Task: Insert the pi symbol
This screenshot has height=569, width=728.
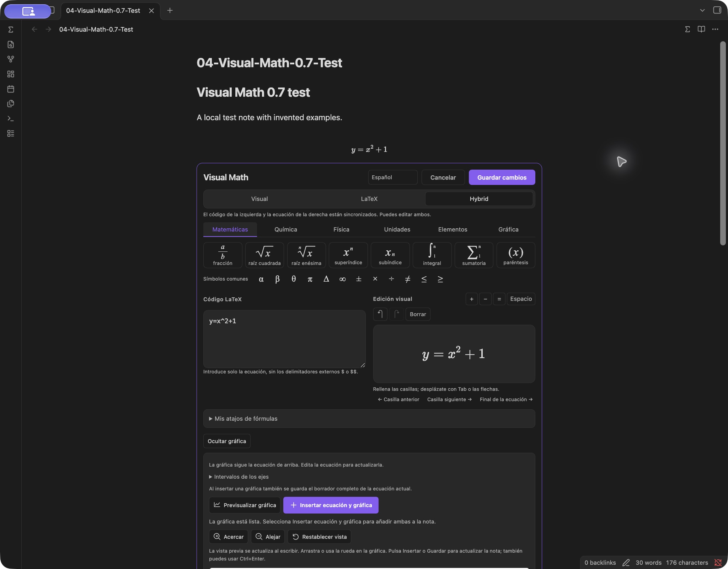Action: pos(310,279)
